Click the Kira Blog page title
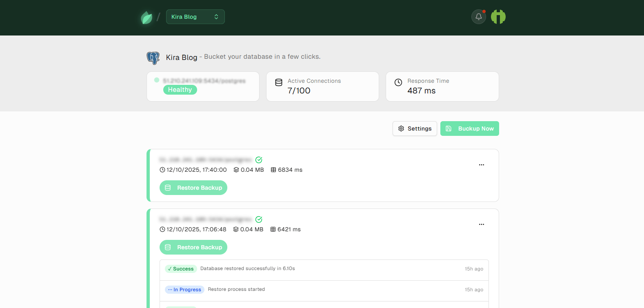This screenshot has height=308, width=644. 182,58
